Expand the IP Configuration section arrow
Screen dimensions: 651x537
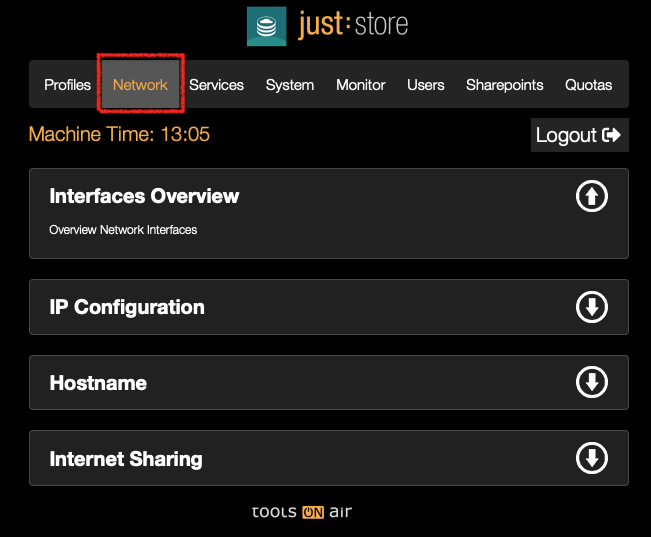point(592,307)
